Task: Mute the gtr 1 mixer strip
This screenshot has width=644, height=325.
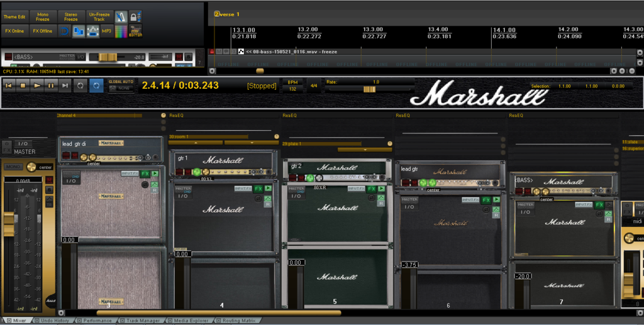Action: pyautogui.click(x=188, y=172)
